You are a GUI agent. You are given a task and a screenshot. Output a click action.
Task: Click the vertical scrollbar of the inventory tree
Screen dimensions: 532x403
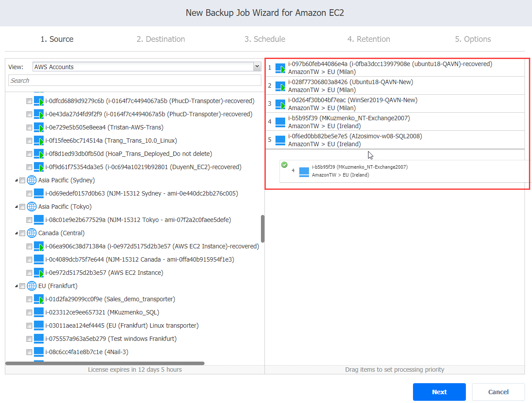point(263,229)
